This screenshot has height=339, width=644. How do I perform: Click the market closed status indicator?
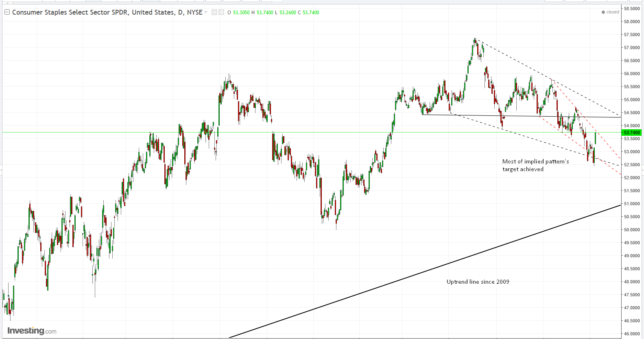pyautogui.click(x=610, y=12)
